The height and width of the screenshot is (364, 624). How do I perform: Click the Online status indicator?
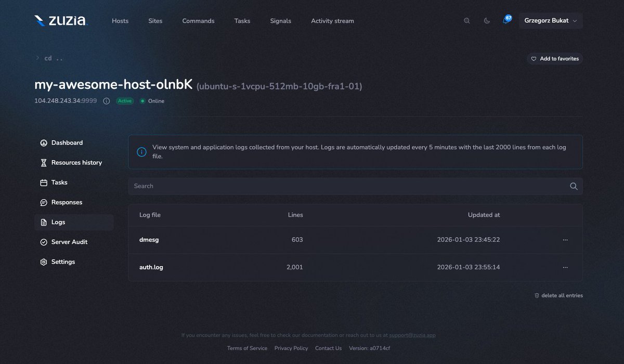(x=152, y=101)
